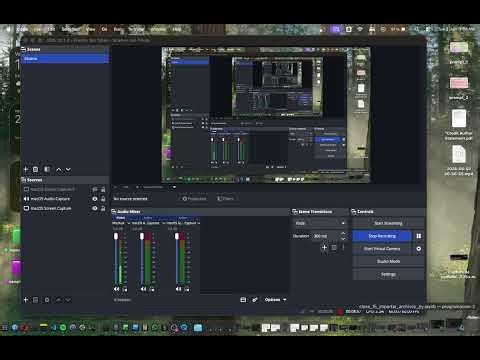This screenshot has height=360, width=480.
Task: Click Start Virtual Camera
Action: point(382,249)
